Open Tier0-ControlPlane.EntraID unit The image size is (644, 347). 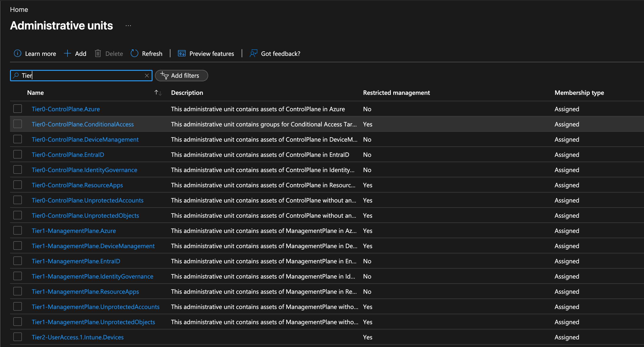coord(68,155)
